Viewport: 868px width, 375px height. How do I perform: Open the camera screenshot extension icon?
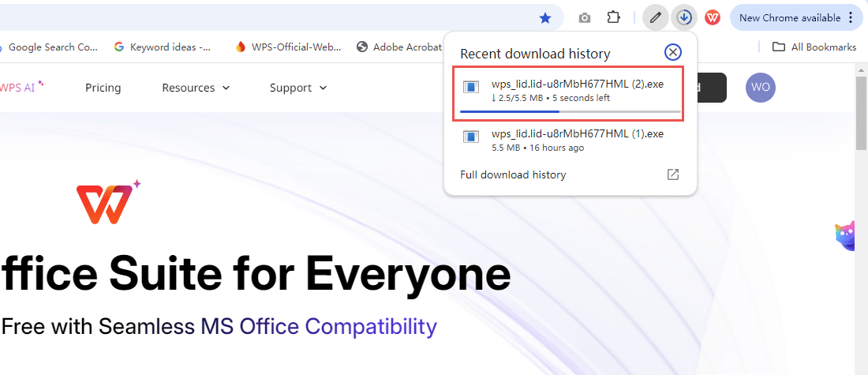tap(584, 18)
